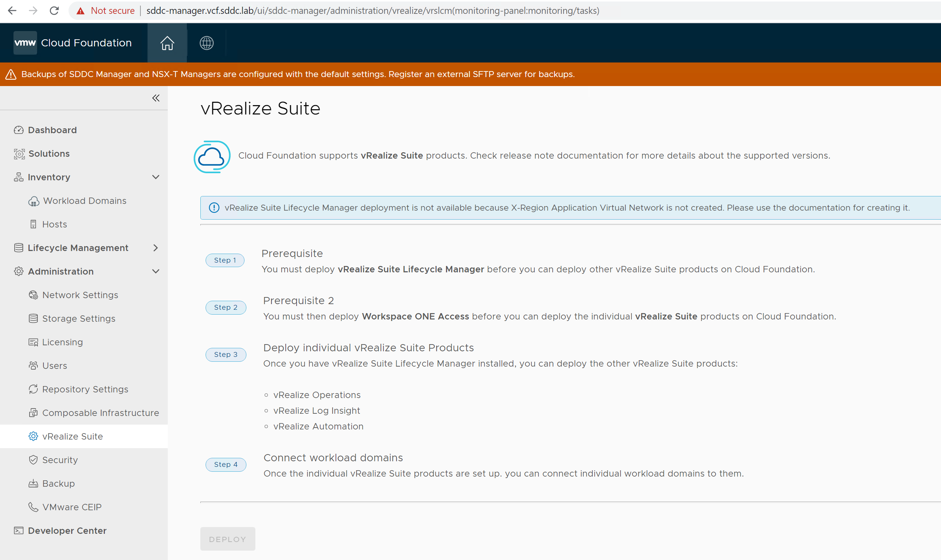This screenshot has width=941, height=560.
Task: Click the browser reload icon
Action: 54,10
